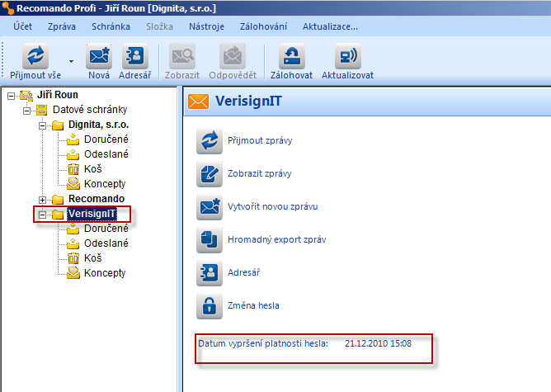Click the Hromadný export zpráv icon
551x392 pixels.
210,240
